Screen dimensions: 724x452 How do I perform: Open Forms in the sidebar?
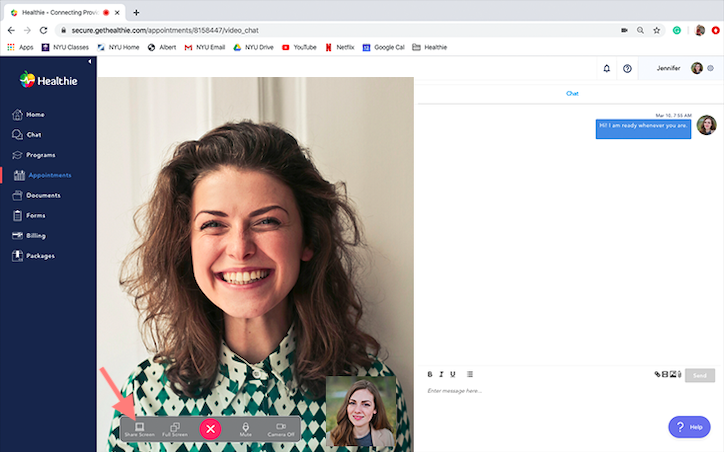point(29,216)
